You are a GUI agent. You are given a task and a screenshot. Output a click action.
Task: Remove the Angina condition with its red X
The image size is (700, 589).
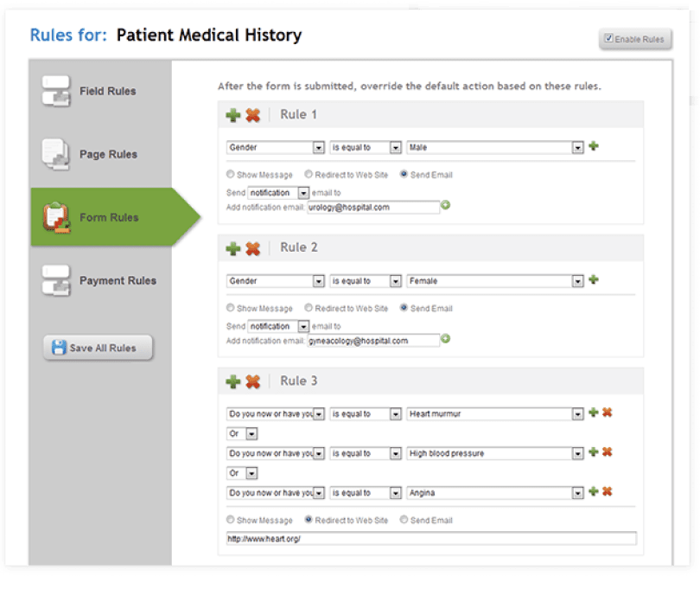coord(608,491)
